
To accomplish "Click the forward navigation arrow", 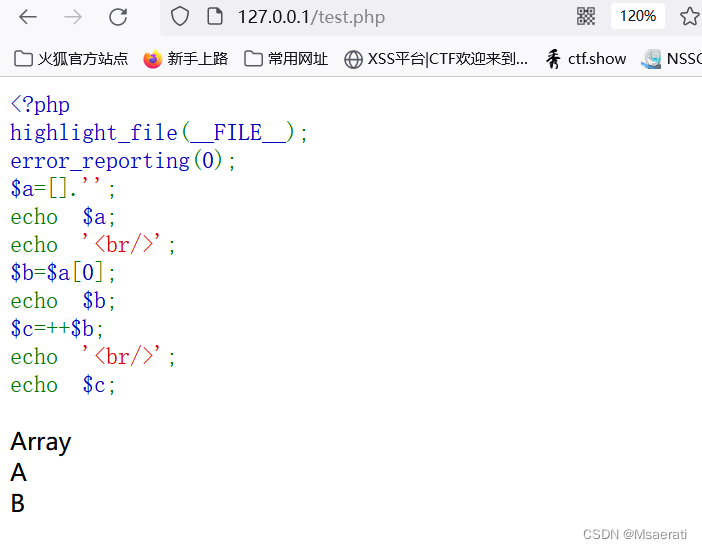I will click(x=73, y=17).
